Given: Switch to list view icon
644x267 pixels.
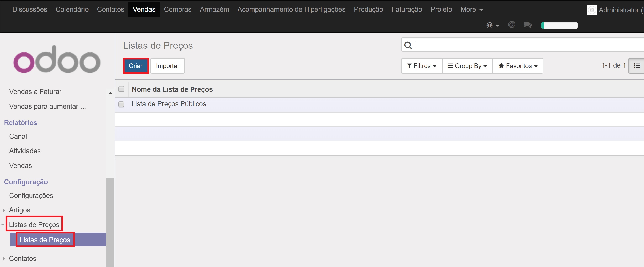Looking at the screenshot, I should 637,66.
